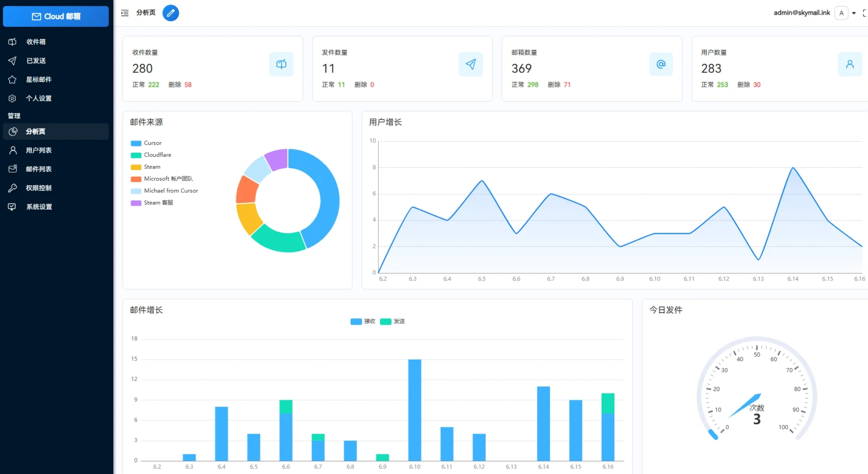Screen dimensions: 868x474
Task: Go to 用户列表 in the sidebar
Action: (x=38, y=150)
